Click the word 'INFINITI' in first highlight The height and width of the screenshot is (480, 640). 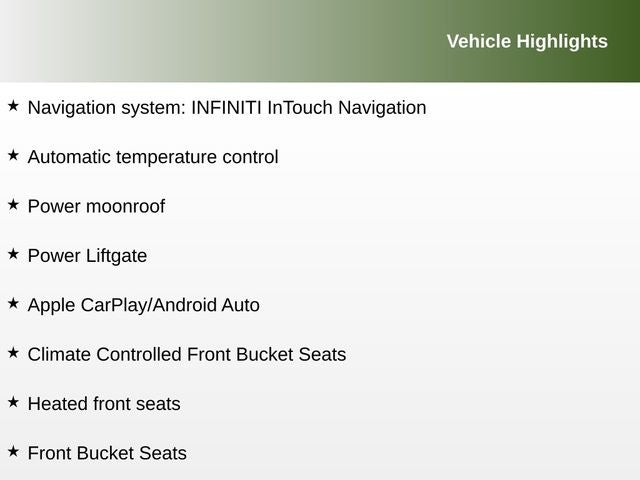pos(227,108)
